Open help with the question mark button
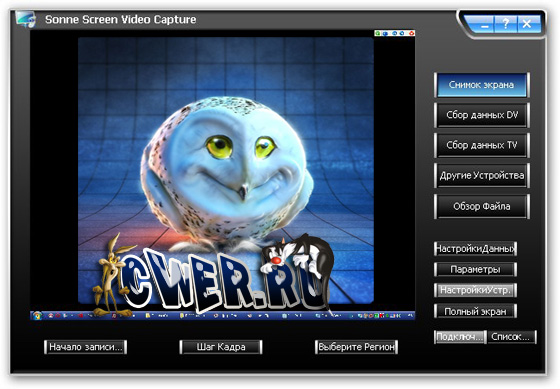560x389 pixels. coord(505,24)
